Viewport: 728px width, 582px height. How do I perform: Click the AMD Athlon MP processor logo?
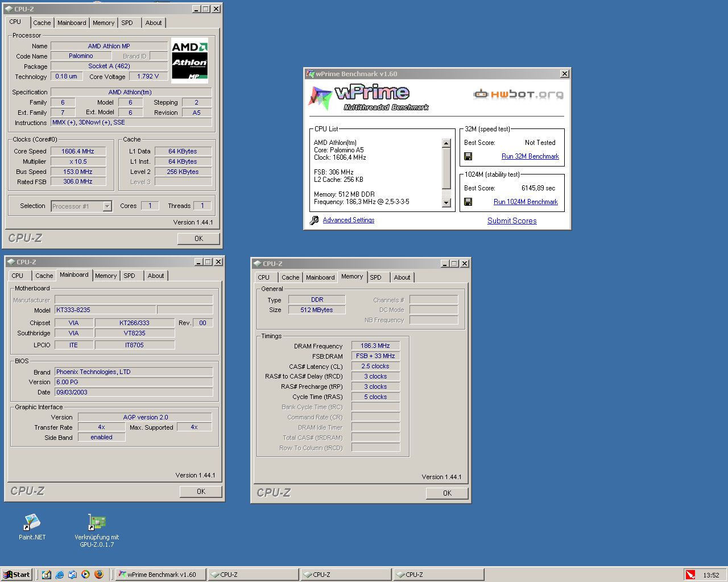[x=189, y=61]
